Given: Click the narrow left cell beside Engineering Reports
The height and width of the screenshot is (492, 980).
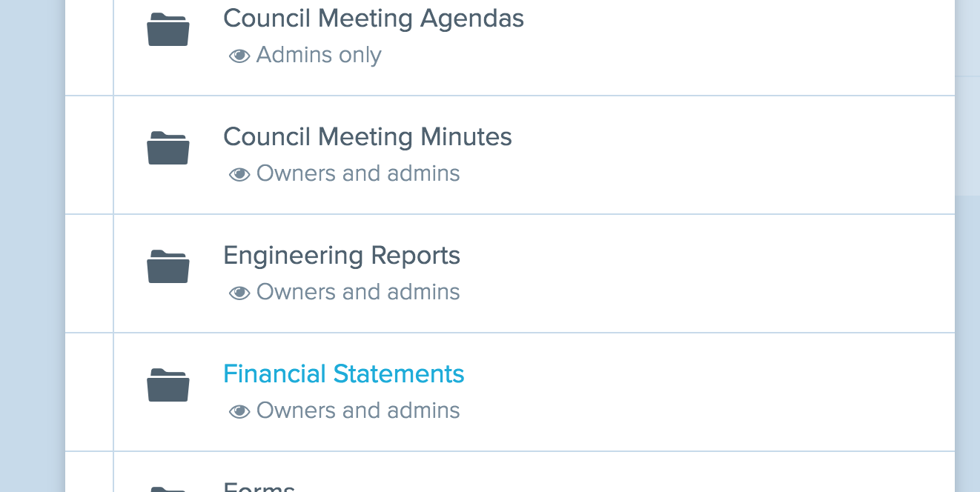Looking at the screenshot, I should point(89,273).
